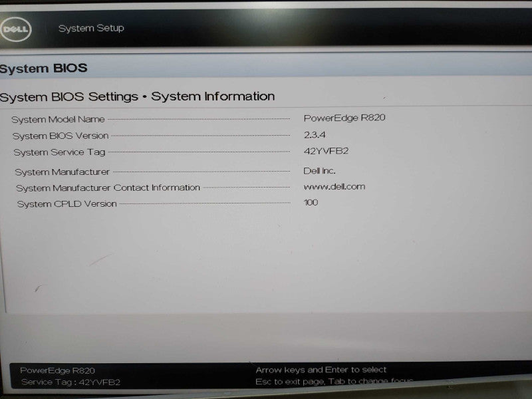Click the service tag value 42YVFB2 in list
The width and height of the screenshot is (532, 399).
click(x=326, y=151)
